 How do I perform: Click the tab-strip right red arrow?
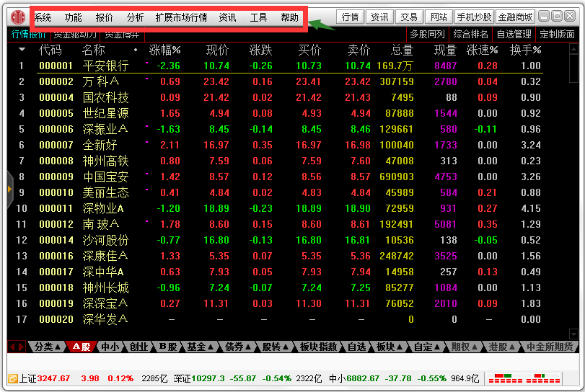21,347
